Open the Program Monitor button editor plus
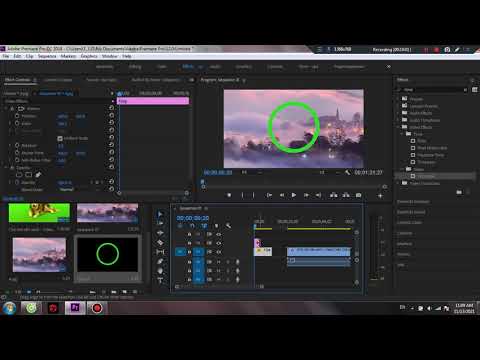This screenshot has height=360, width=480. (380, 196)
